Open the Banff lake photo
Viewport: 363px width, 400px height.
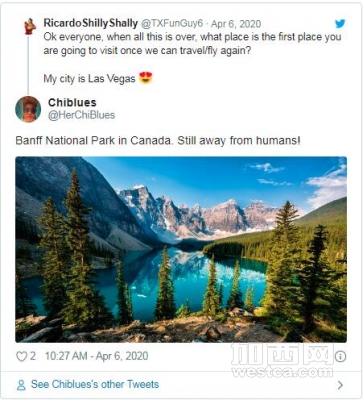[181, 249]
